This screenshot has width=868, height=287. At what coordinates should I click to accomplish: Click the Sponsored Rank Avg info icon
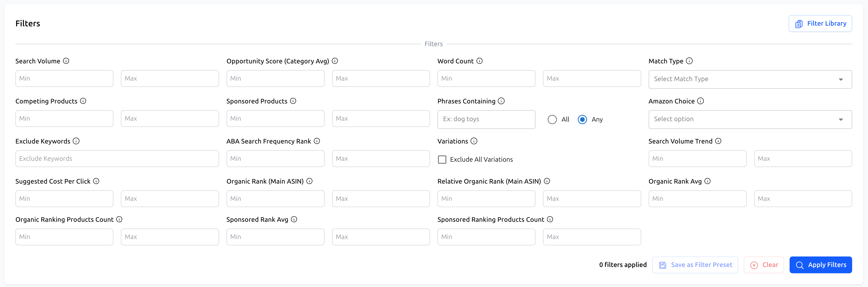(x=294, y=219)
